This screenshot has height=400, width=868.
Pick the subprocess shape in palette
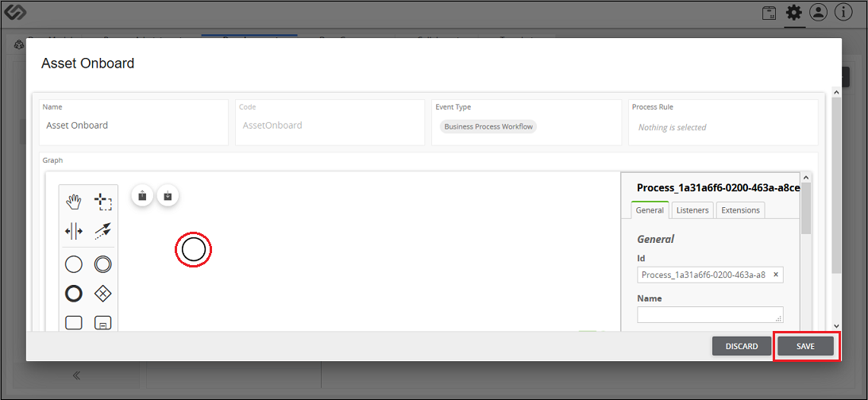(x=102, y=323)
